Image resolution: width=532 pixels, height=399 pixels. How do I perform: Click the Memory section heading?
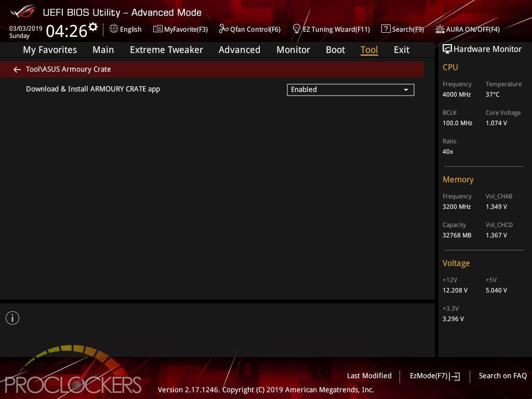458,179
